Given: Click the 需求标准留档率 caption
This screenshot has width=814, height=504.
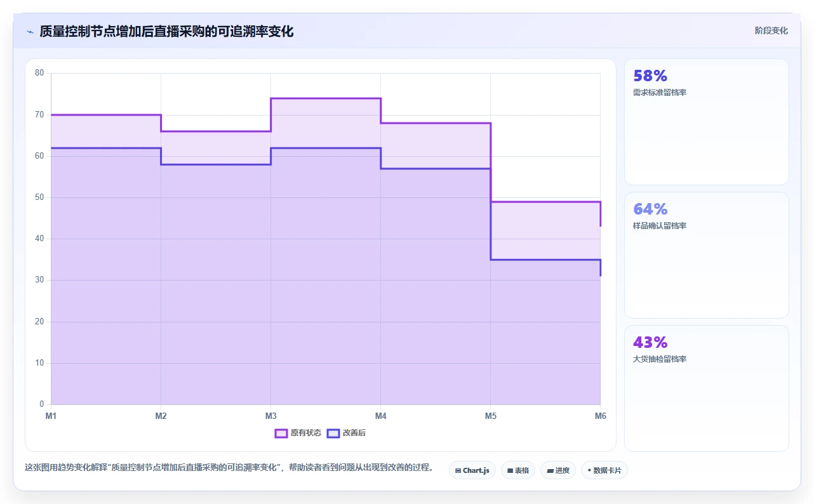Looking at the screenshot, I should click(x=660, y=93).
